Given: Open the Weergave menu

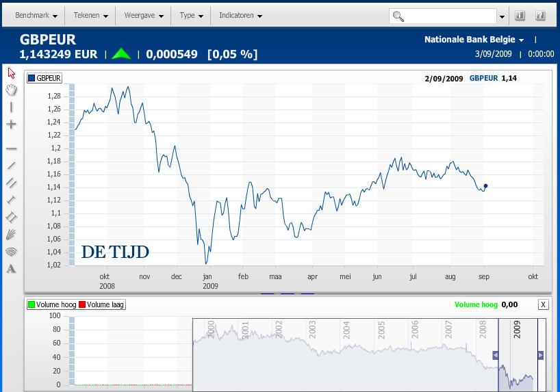Looking at the screenshot, I should coord(144,15).
